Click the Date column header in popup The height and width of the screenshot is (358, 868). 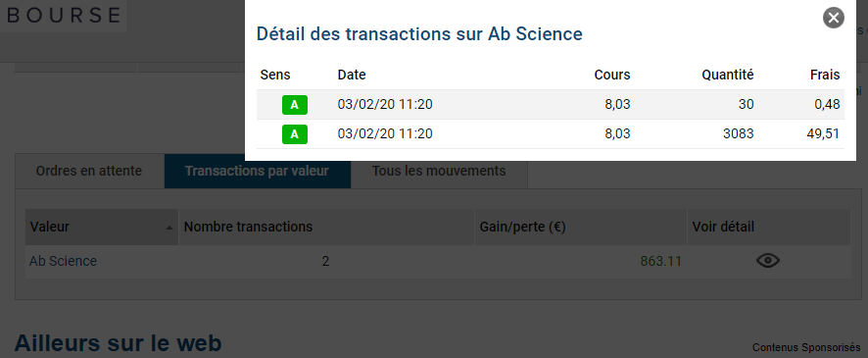click(x=352, y=75)
